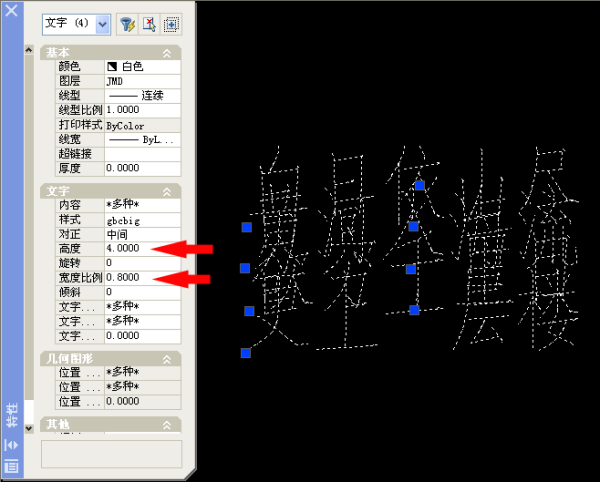Click the 图层 property label
600x482 pixels.
click(x=69, y=81)
